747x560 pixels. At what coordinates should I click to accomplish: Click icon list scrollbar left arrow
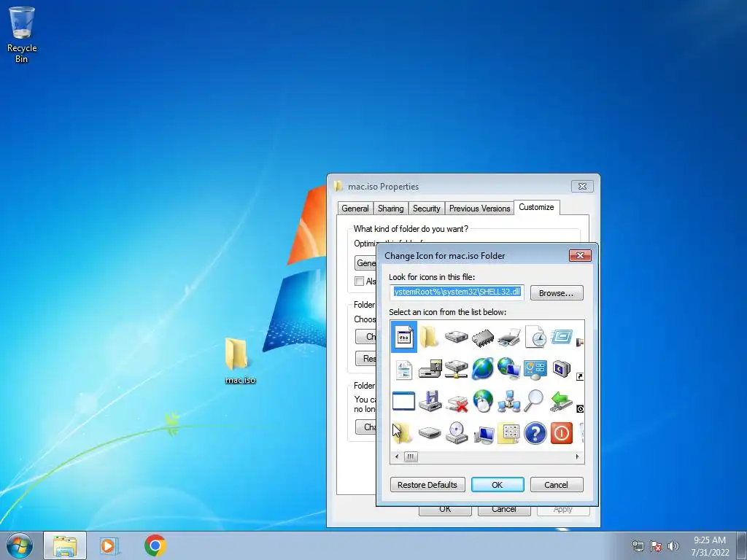pos(397,456)
